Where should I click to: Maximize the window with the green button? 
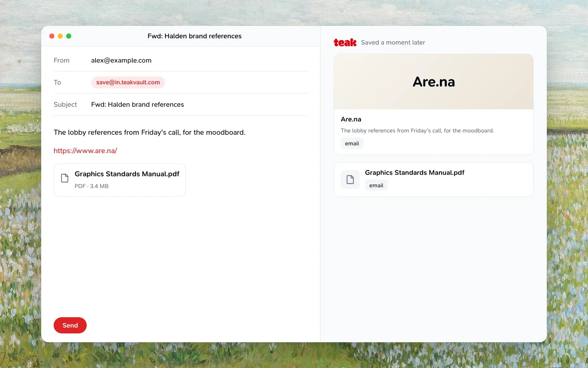(69, 36)
